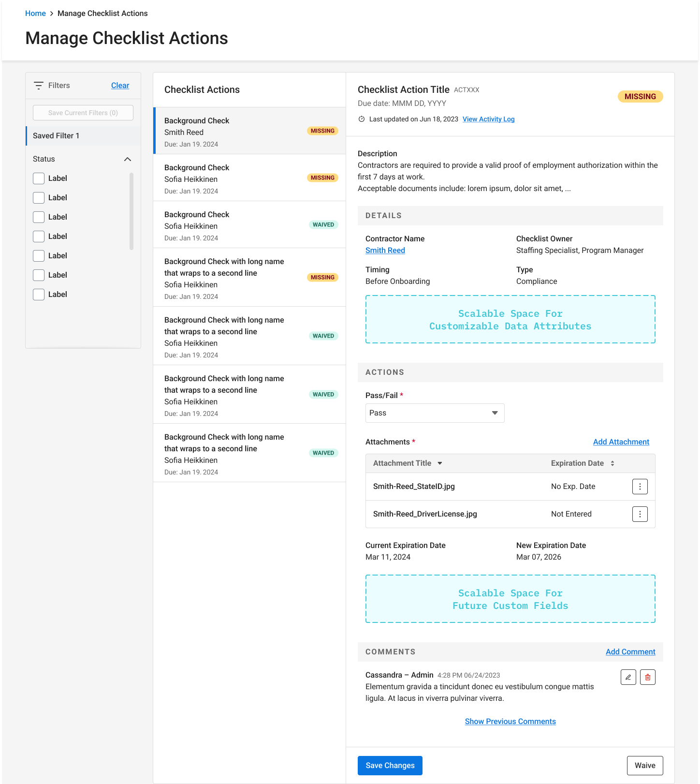
Task: Open the View Activity Log link
Action: tap(488, 119)
